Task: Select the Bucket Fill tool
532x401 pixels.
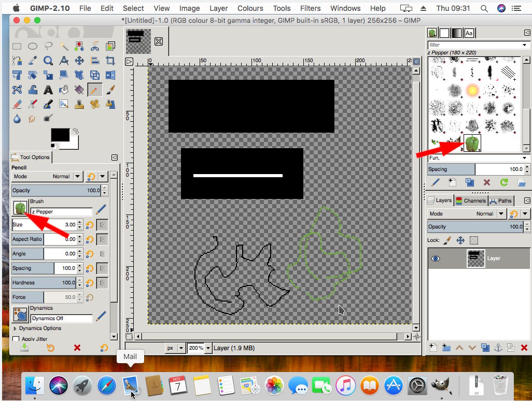Action: click(64, 90)
